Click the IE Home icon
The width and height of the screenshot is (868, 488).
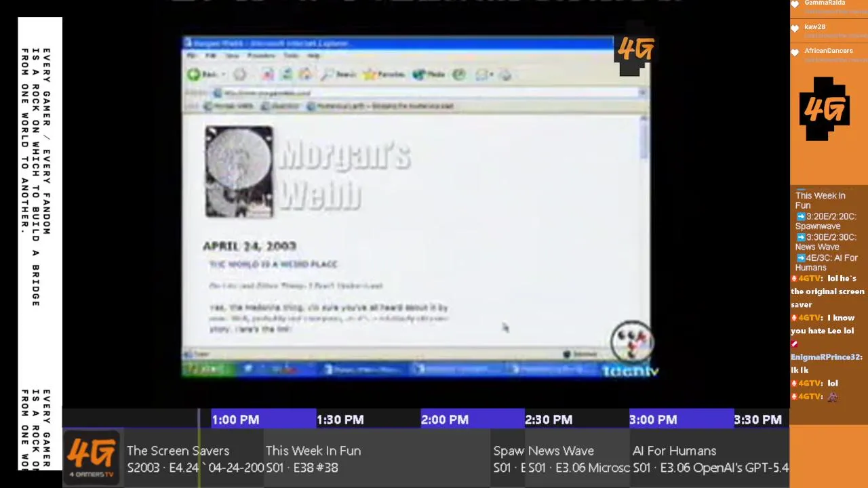pyautogui.click(x=305, y=75)
